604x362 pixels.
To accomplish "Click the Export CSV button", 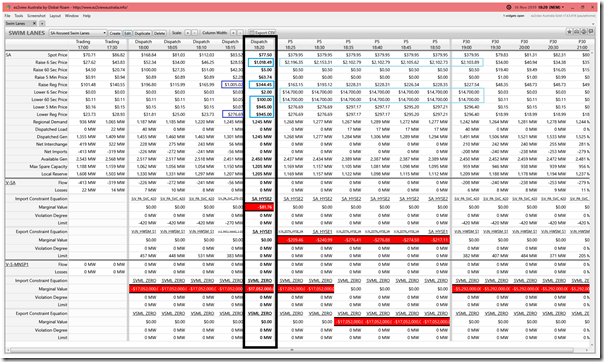I will [262, 33].
